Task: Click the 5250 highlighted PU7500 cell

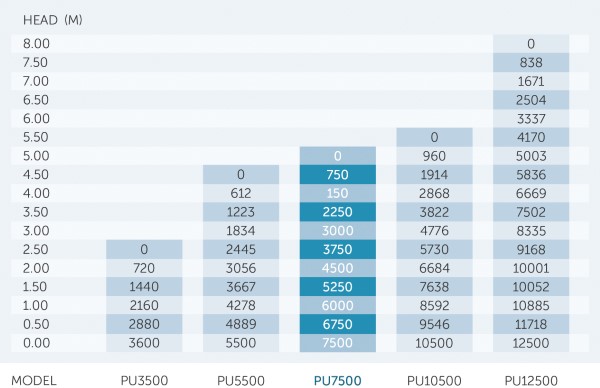Action: click(x=338, y=287)
